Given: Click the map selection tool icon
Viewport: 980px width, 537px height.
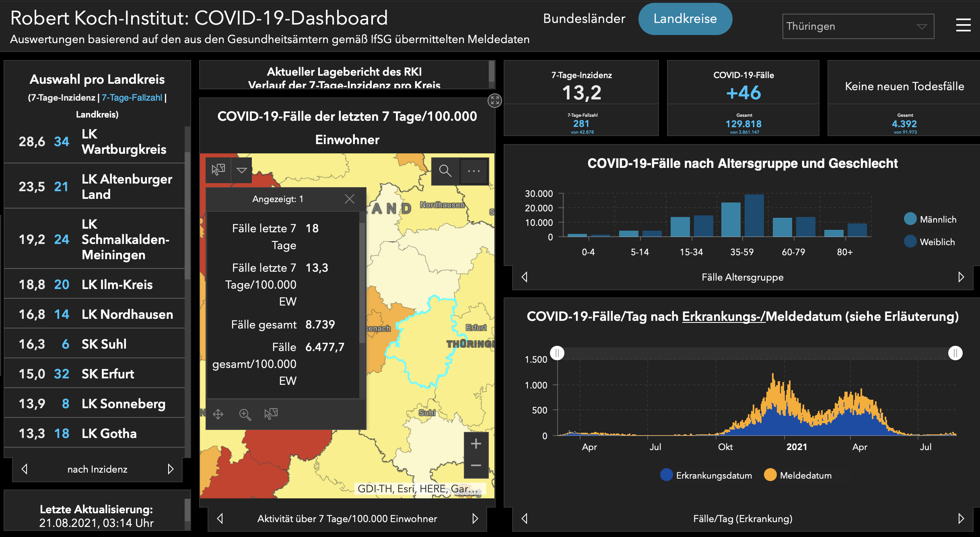Looking at the screenshot, I should click(218, 170).
